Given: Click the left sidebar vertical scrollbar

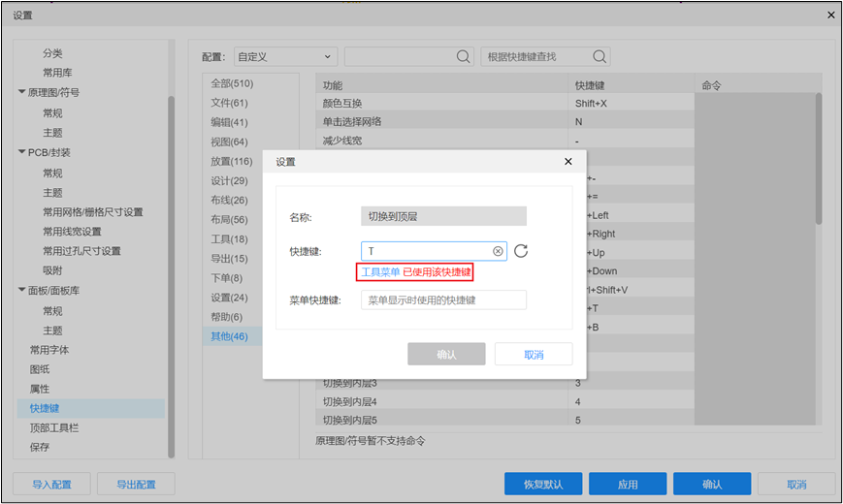Looking at the screenshot, I should point(172,277).
